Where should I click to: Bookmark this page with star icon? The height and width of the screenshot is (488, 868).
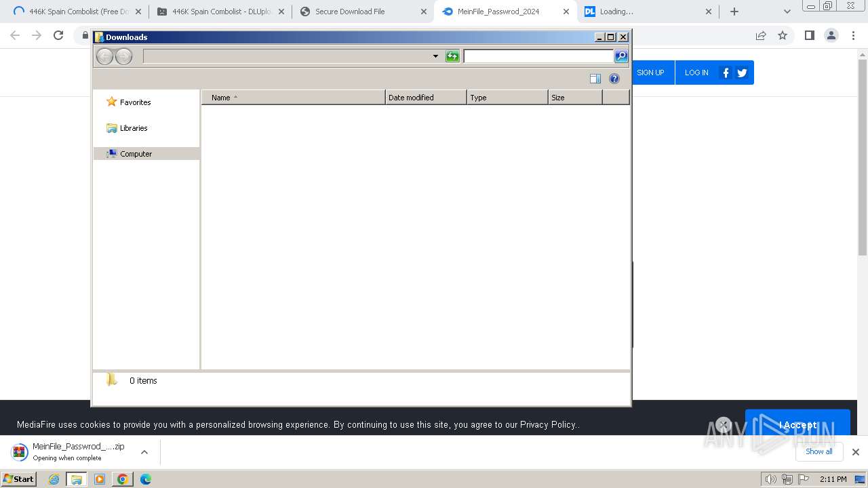(x=783, y=35)
